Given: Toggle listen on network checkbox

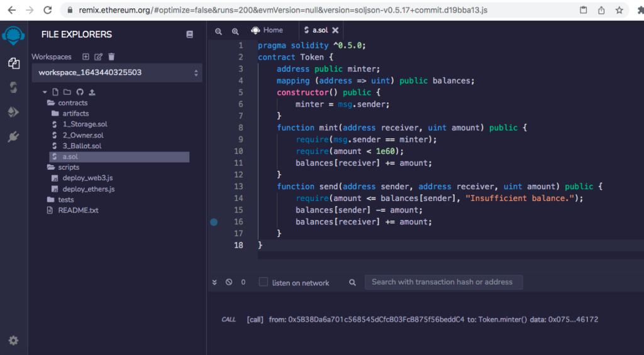Looking at the screenshot, I should (x=264, y=282).
